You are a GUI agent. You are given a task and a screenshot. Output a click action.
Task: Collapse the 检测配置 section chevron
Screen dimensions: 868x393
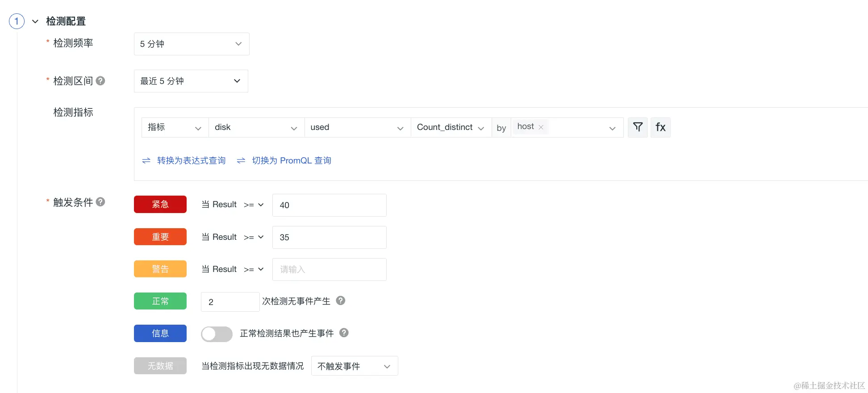35,21
